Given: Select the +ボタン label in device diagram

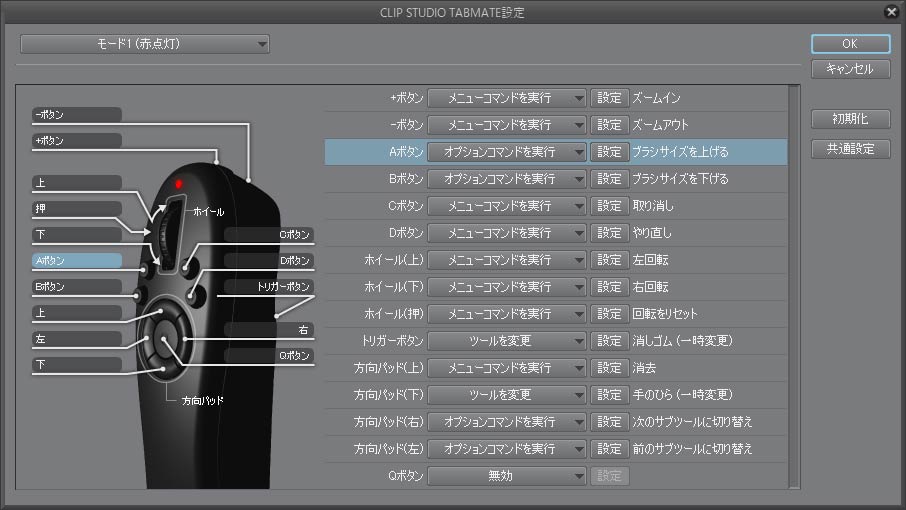Looking at the screenshot, I should tap(77, 141).
